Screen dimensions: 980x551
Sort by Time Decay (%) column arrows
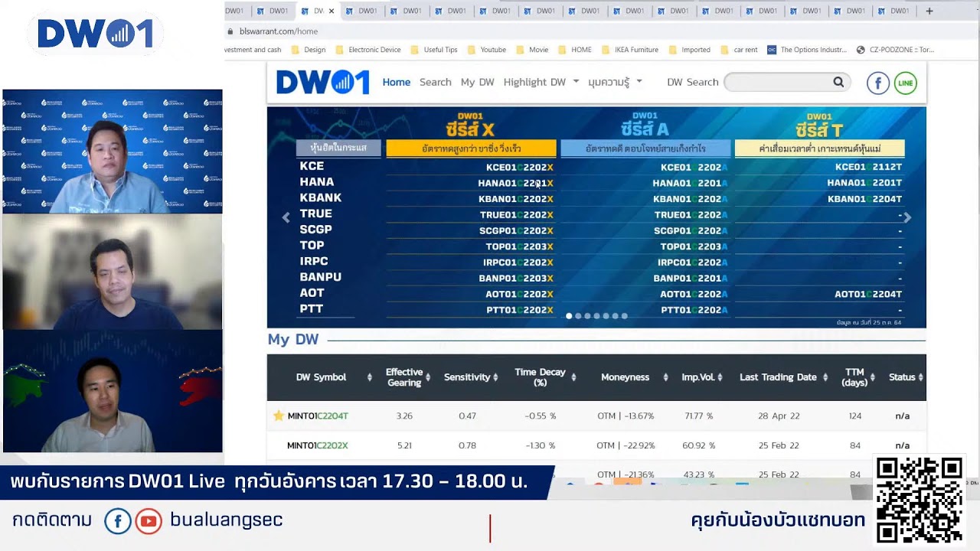[x=573, y=377]
